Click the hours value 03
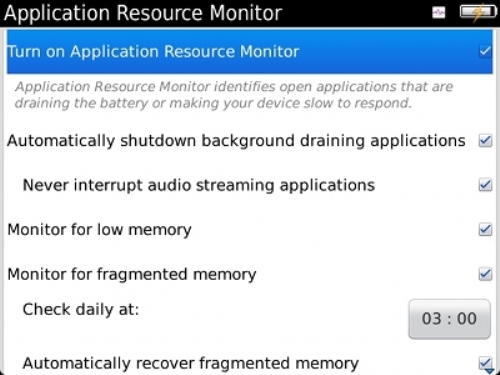 (432, 319)
